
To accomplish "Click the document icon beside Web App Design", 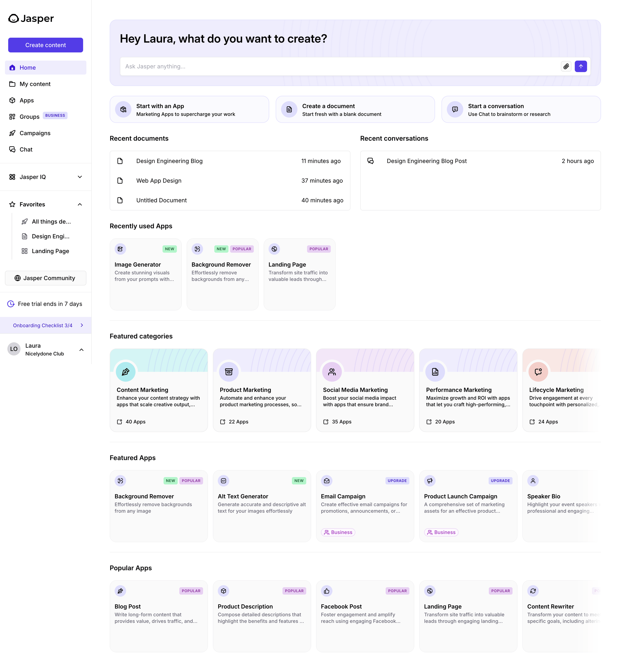I will pyautogui.click(x=120, y=181).
